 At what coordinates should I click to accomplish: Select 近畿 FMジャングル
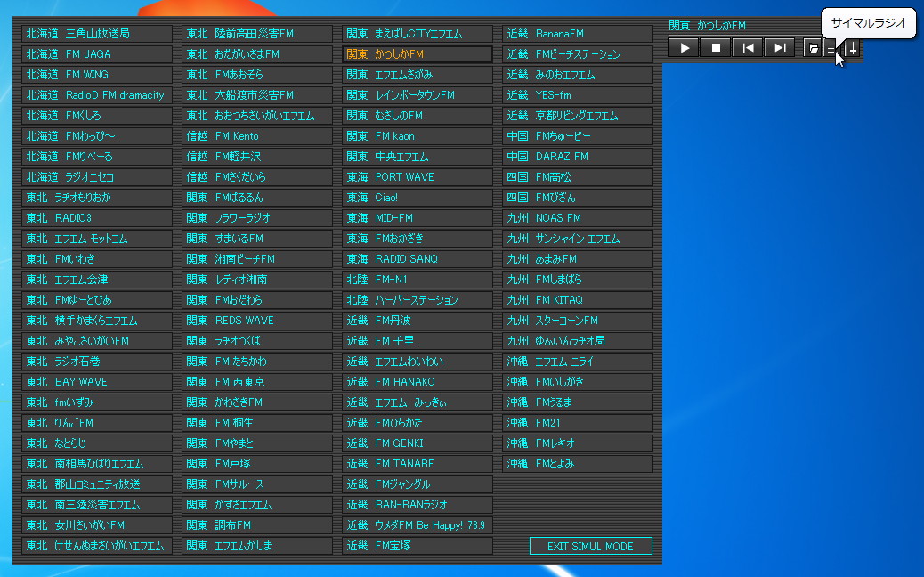tap(417, 484)
